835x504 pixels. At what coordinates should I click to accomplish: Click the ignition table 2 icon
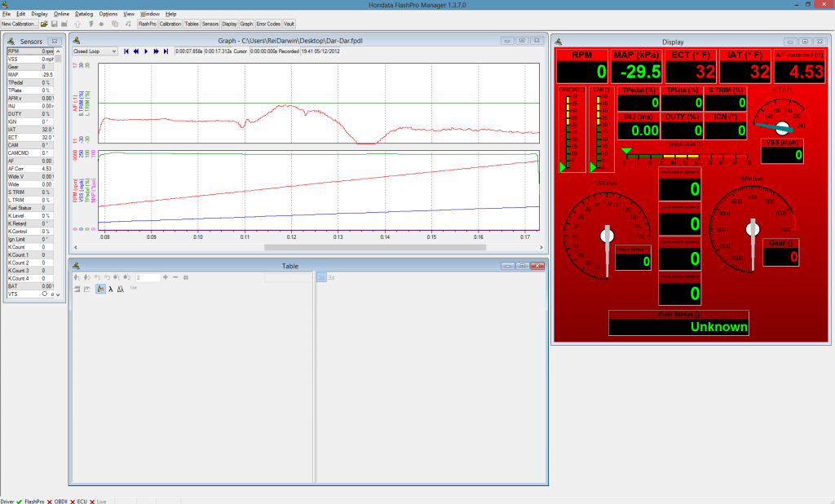pyautogui.click(x=86, y=277)
